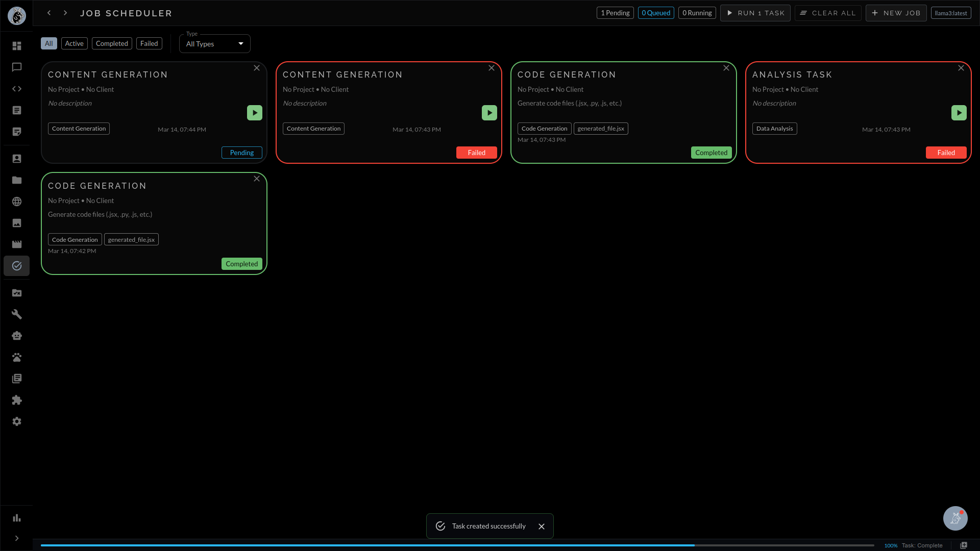
Task: Expand the collapsed sidebar via bottom chevron
Action: pyautogui.click(x=17, y=538)
